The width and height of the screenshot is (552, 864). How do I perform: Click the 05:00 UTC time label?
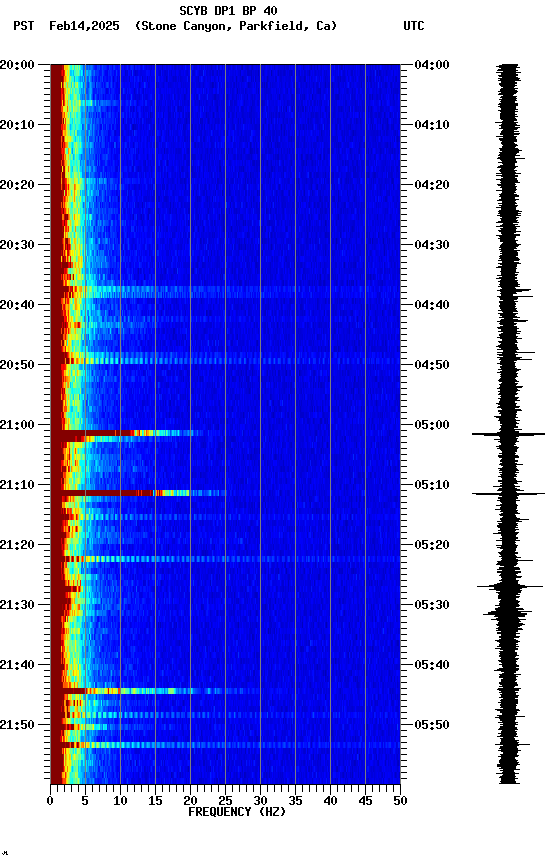point(432,425)
